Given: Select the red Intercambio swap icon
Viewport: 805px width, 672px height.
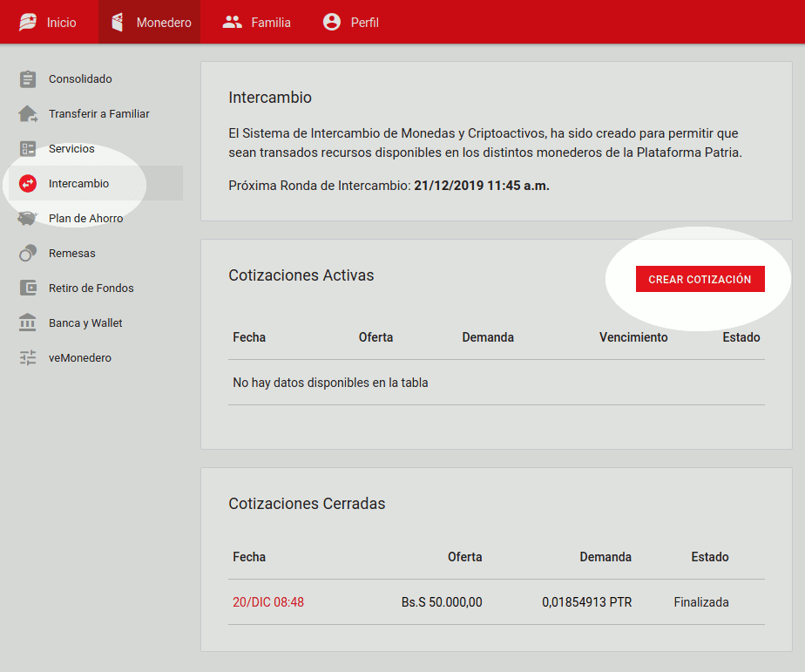Looking at the screenshot, I should click(x=28, y=184).
